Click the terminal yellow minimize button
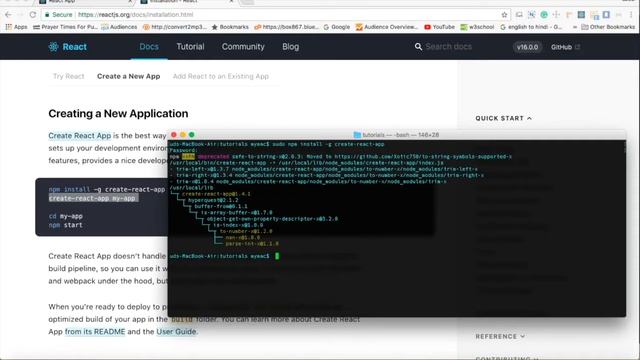640x360 pixels. [183, 135]
